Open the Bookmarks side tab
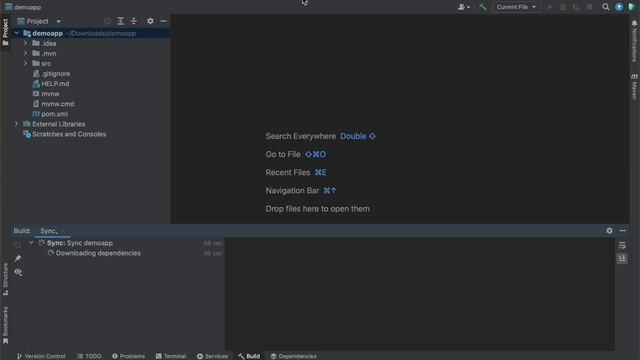Image resolution: width=640 pixels, height=360 pixels. coord(5,325)
